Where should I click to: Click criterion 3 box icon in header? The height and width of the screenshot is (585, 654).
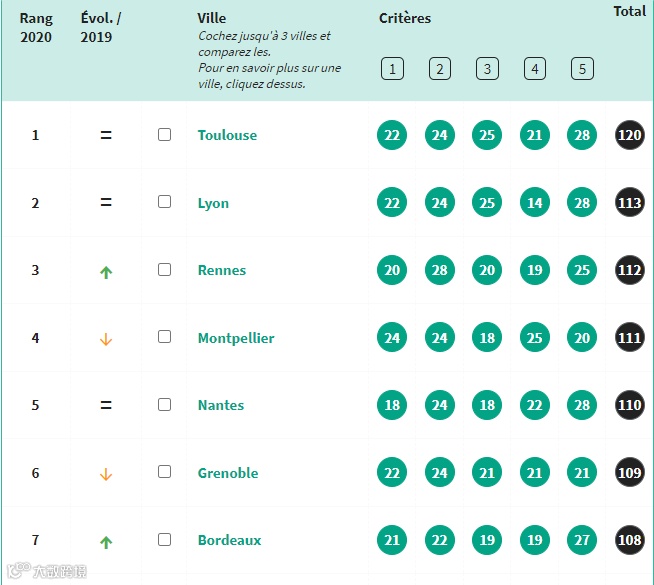487,69
